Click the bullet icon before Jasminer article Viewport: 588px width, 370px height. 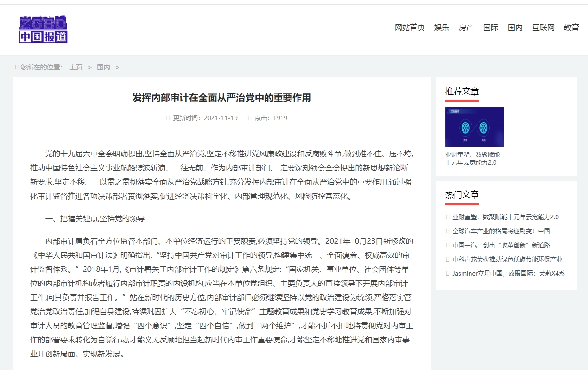point(447,273)
